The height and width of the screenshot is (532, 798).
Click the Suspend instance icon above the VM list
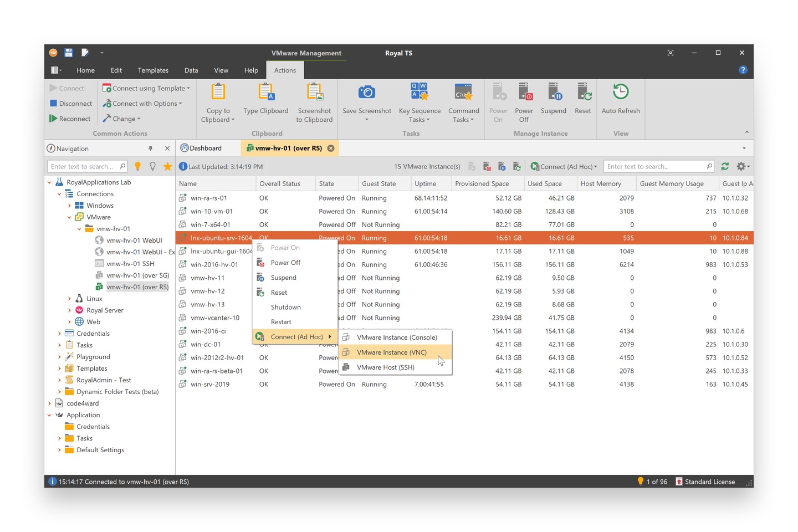tap(502, 166)
